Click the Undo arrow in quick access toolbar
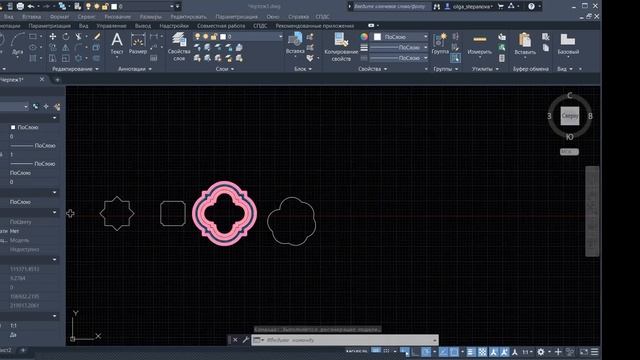 30,6
